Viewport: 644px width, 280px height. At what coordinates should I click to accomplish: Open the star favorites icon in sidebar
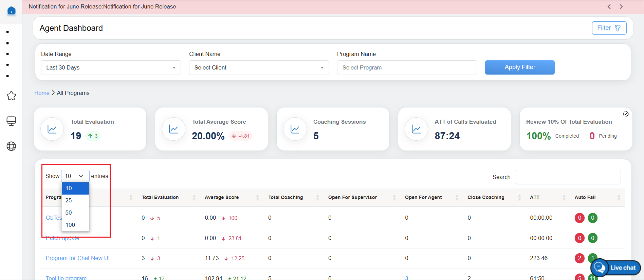[x=11, y=96]
